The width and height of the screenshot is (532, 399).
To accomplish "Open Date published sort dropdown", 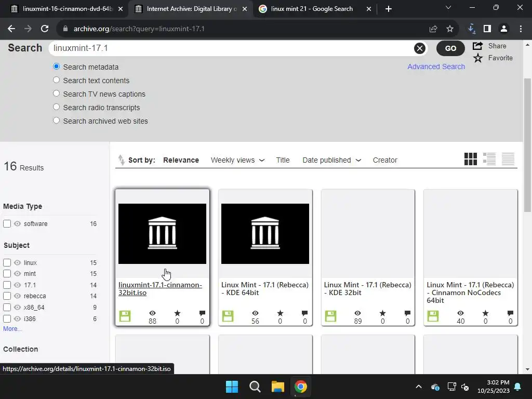I will 331,160.
